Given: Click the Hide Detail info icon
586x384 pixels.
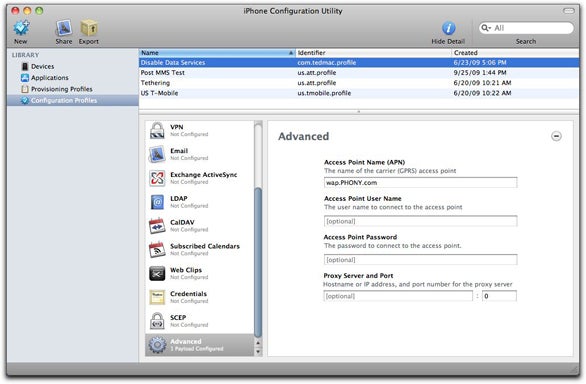Looking at the screenshot, I should [x=448, y=28].
